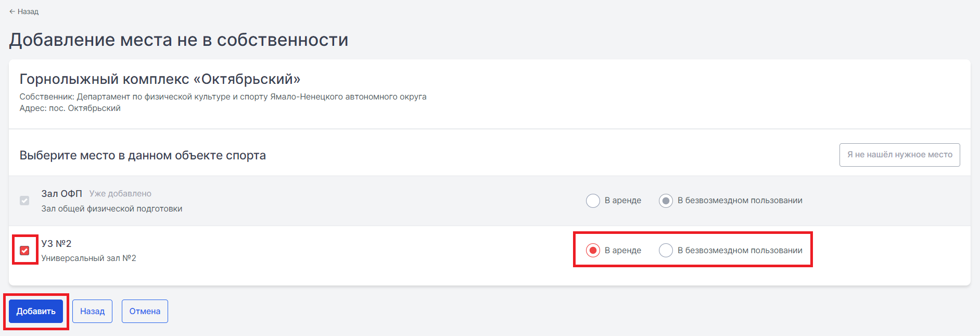This screenshot has height=336, width=980.
Task: Click the Универсальный зал №2 description text
Action: pos(89,258)
